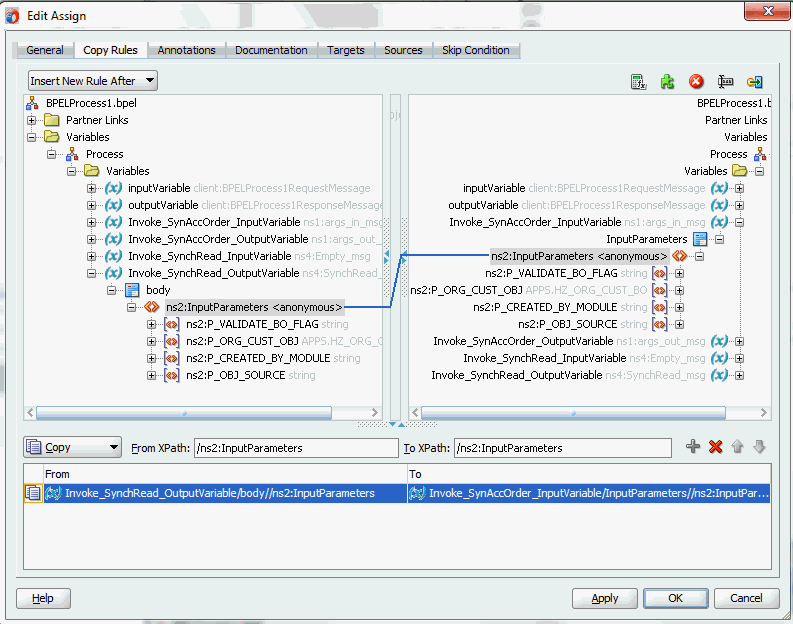Click the green puzzle-piece extension icon
This screenshot has width=793, height=624.
[668, 81]
